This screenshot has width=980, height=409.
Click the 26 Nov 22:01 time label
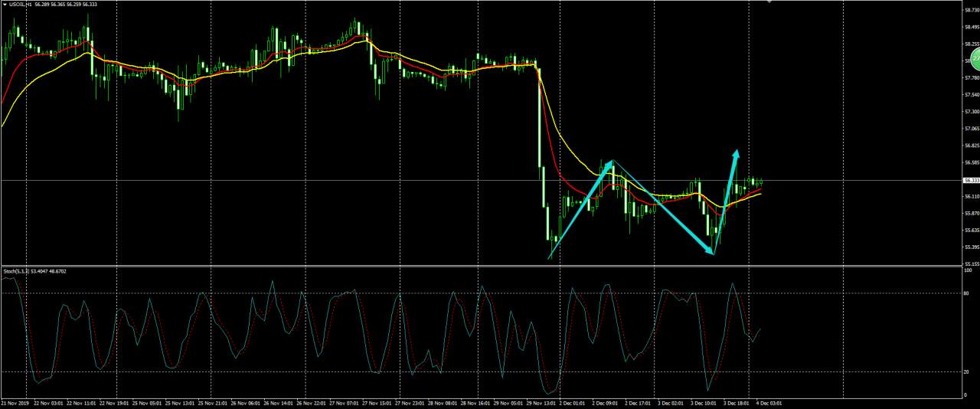click(x=312, y=403)
